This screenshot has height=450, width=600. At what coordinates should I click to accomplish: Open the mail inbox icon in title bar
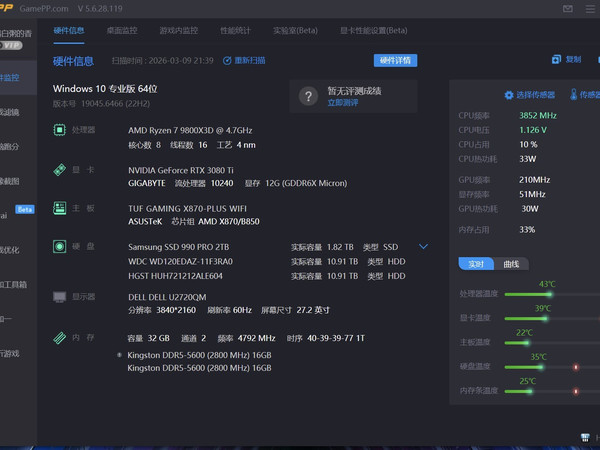(568, 8)
